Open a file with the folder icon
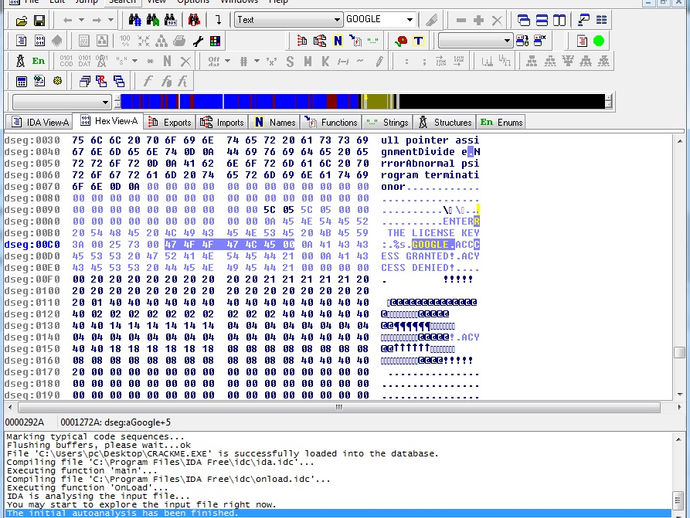Screen dimensions: 690x518 pos(21,20)
